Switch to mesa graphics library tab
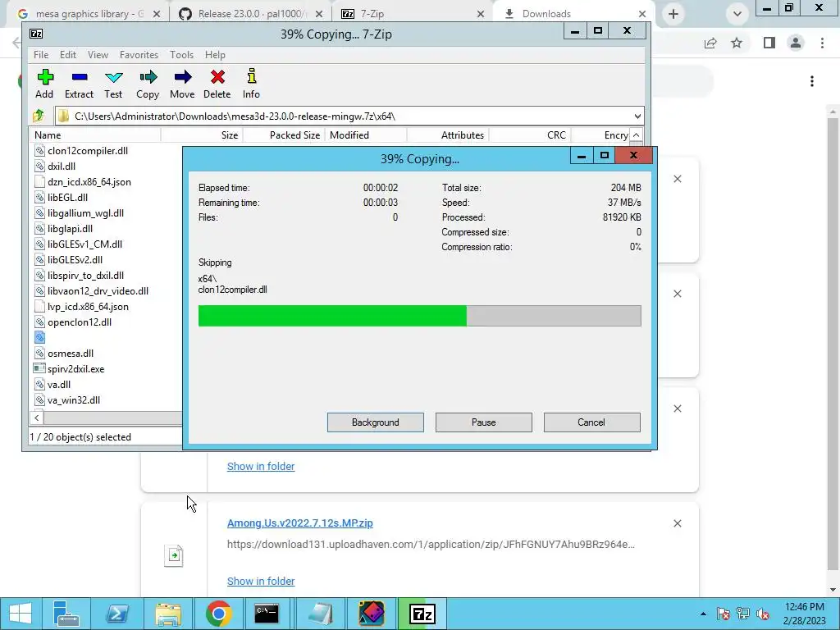 89,14
